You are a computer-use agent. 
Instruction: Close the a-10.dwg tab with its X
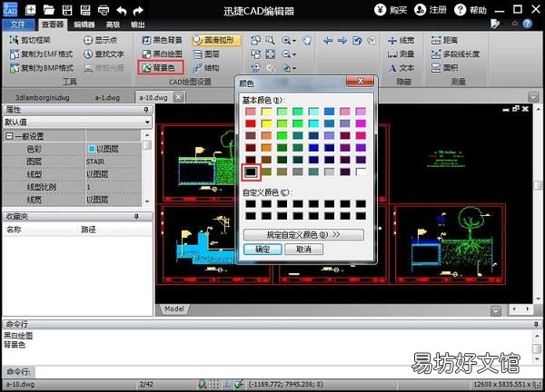(x=178, y=97)
